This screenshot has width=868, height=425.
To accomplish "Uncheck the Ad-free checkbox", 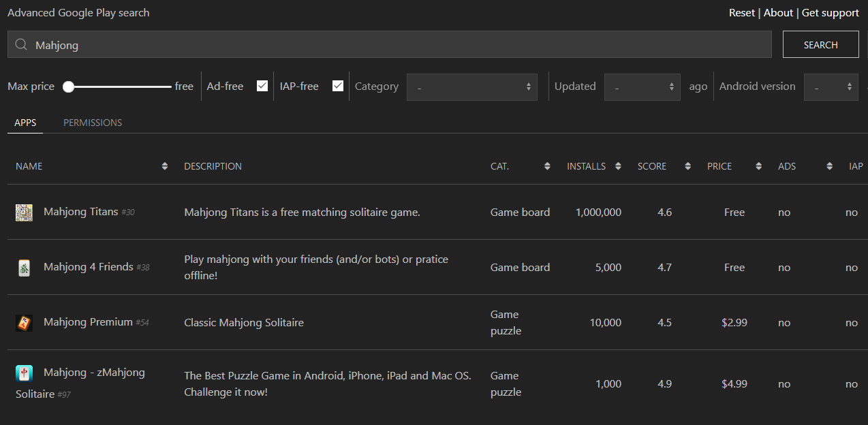I will point(262,86).
